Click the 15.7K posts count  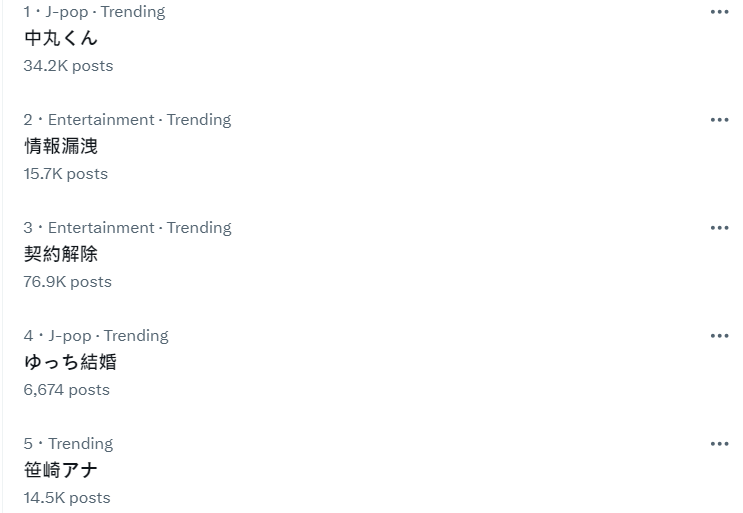[x=65, y=174]
